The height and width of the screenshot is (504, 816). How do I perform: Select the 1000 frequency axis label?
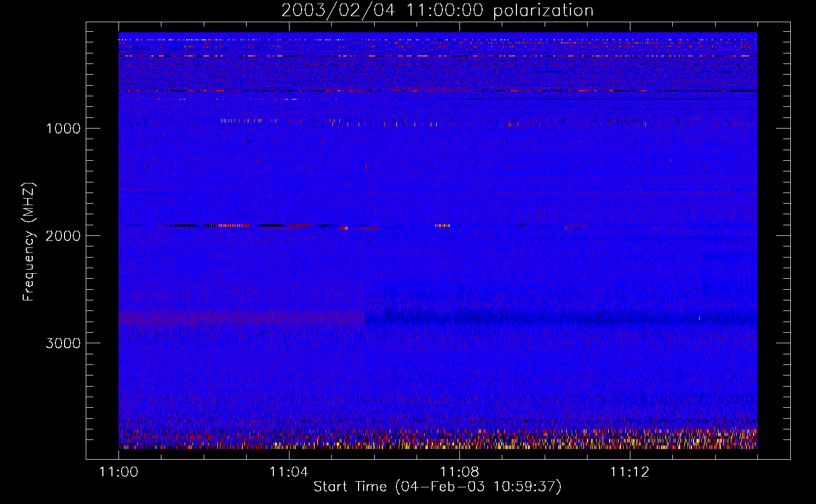tap(63, 129)
